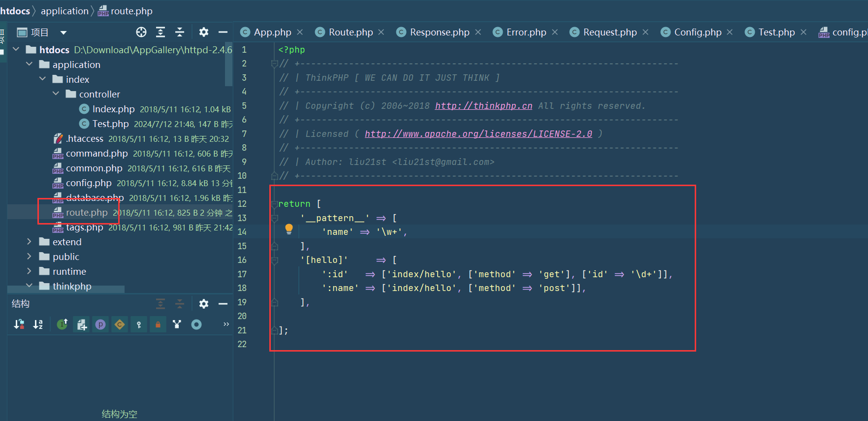Toggle sort alphabetically in structure

click(38, 324)
